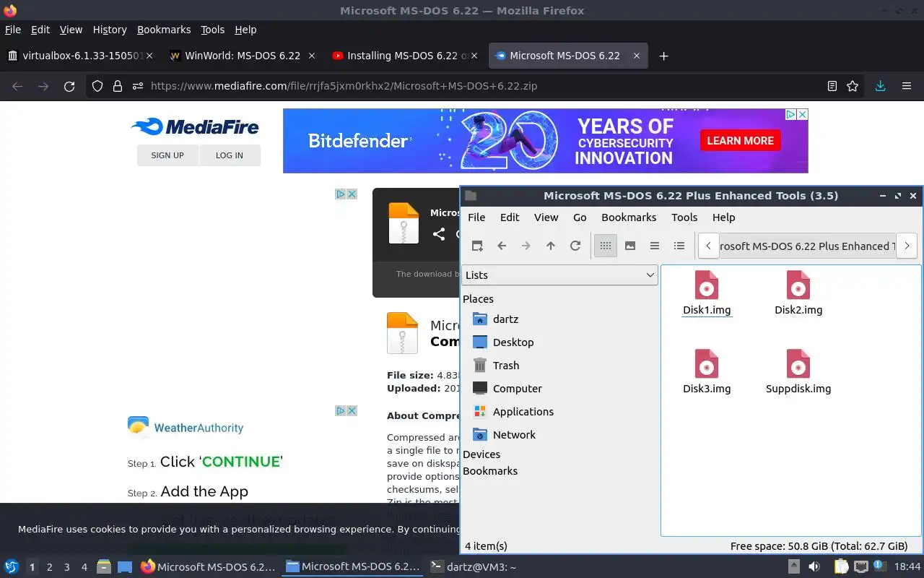Select the Disk3.img file
The height and width of the screenshot is (578, 924).
coord(707,372)
